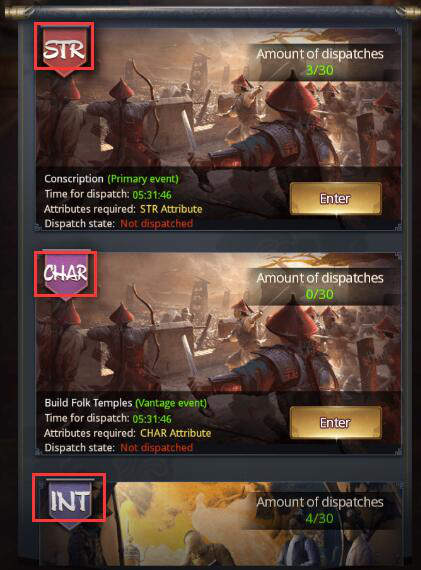421x570 pixels.
Task: Click CHAR Attribute requirement text
Action: pyautogui.click(x=176, y=433)
